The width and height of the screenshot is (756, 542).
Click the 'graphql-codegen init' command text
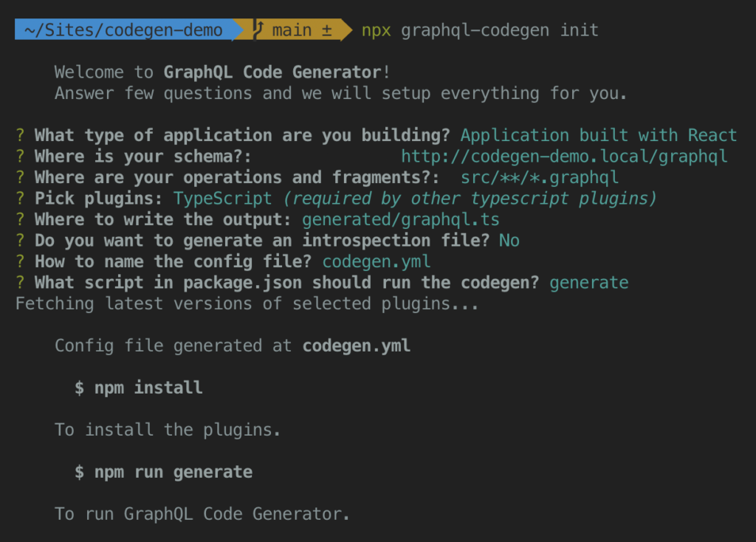coord(500,30)
